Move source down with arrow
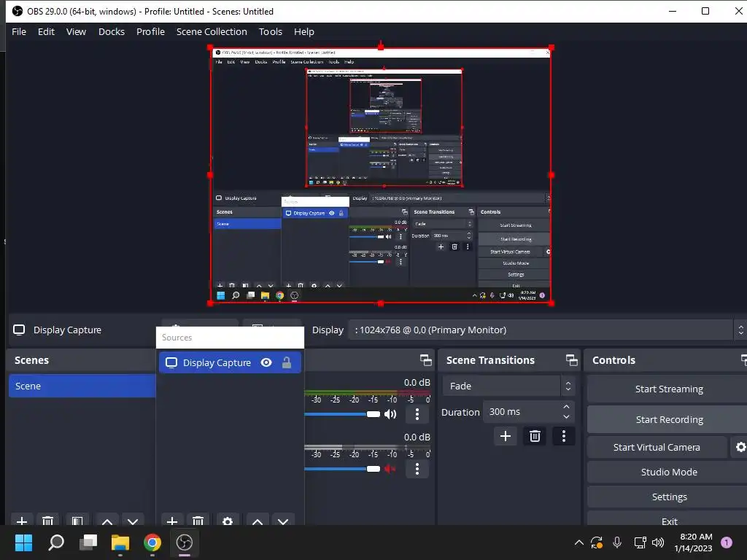Screen dimensions: 747x560 pos(284,521)
